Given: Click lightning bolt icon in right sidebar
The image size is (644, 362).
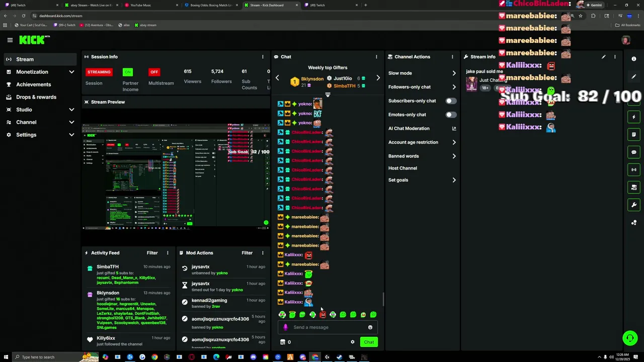Looking at the screenshot, I should click(634, 117).
